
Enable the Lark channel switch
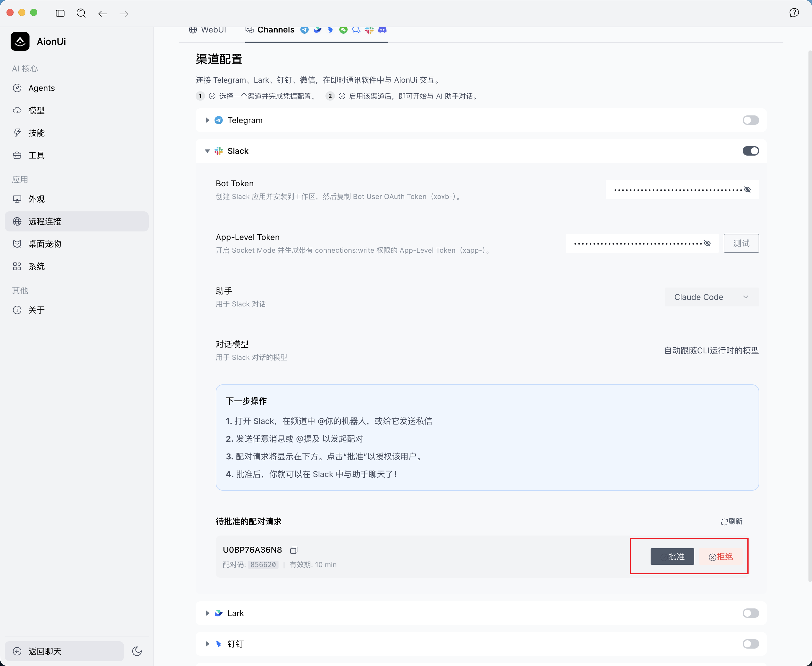(751, 613)
